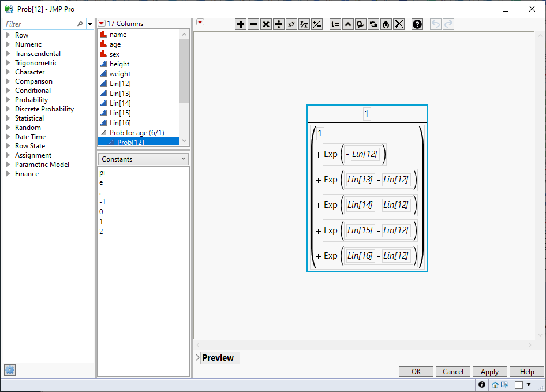Select the pi constant
Image resolution: width=546 pixels, height=392 pixels.
click(102, 173)
